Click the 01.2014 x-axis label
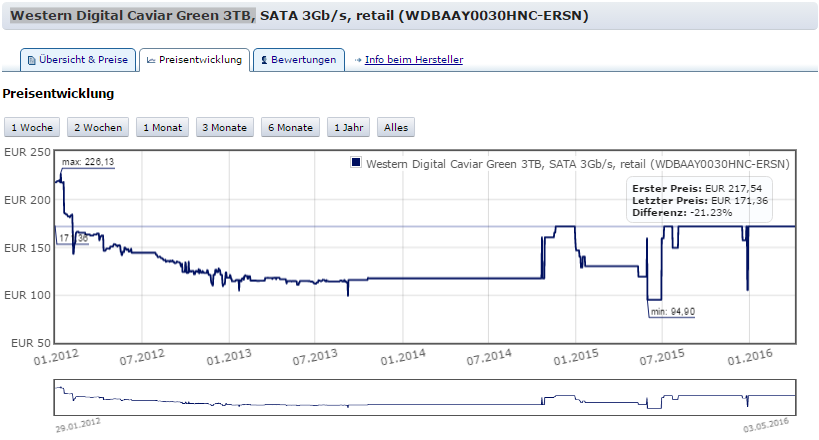 pos(402,357)
